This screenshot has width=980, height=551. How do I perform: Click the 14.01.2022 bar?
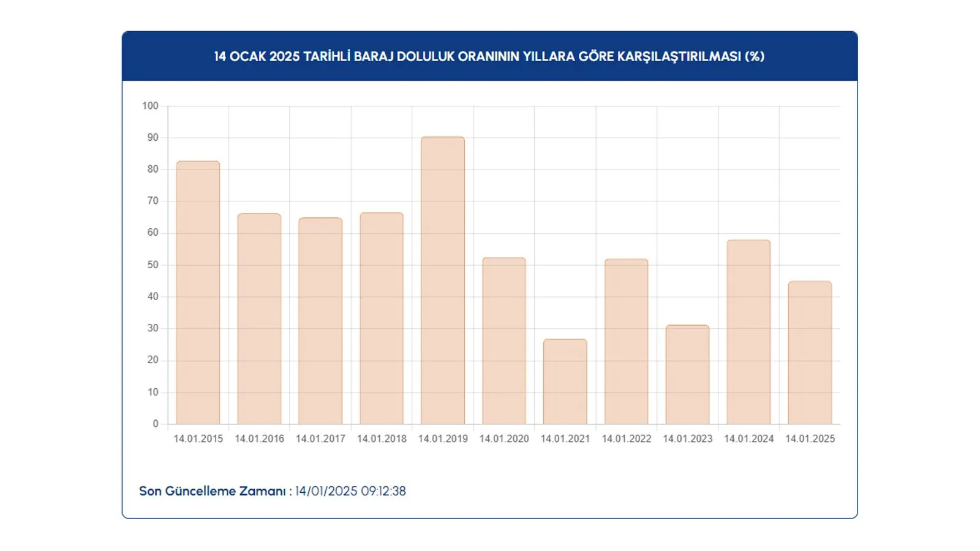pyautogui.click(x=627, y=342)
